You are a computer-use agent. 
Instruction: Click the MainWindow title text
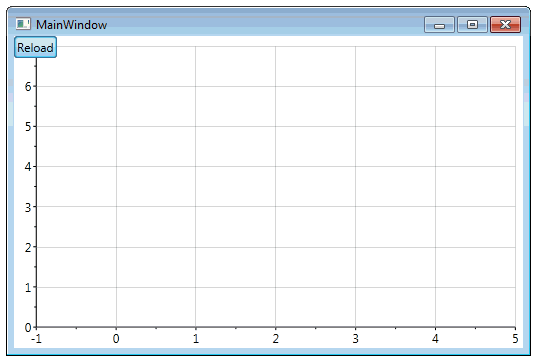click(71, 25)
